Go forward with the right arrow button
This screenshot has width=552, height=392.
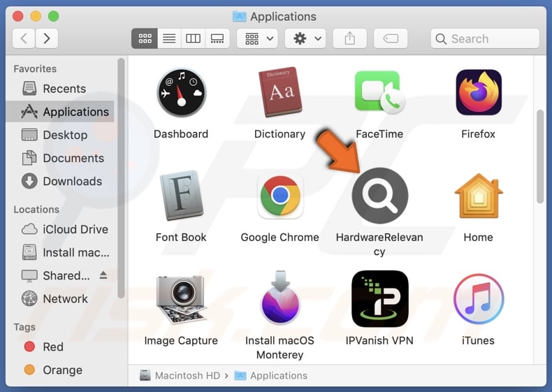click(x=47, y=38)
